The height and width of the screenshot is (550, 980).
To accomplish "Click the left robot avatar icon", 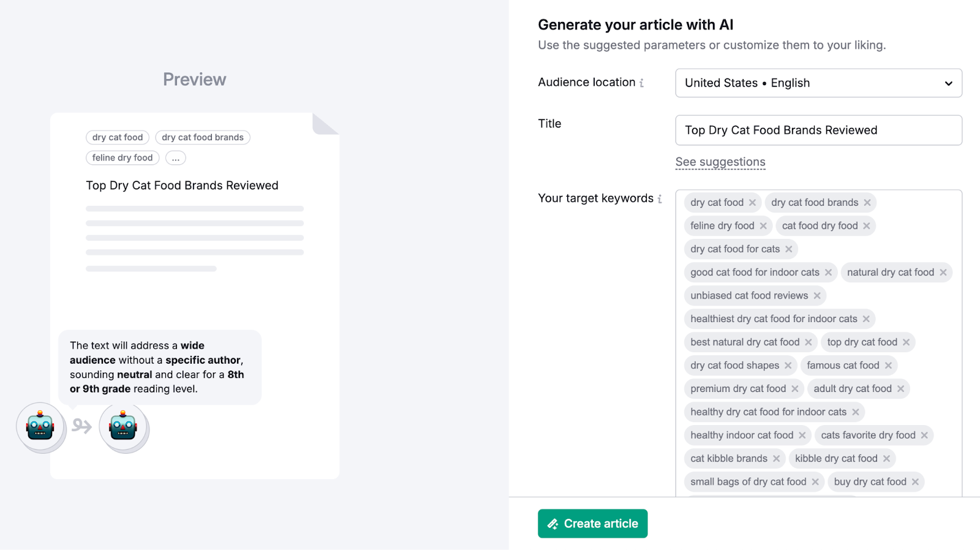I will 40,427.
